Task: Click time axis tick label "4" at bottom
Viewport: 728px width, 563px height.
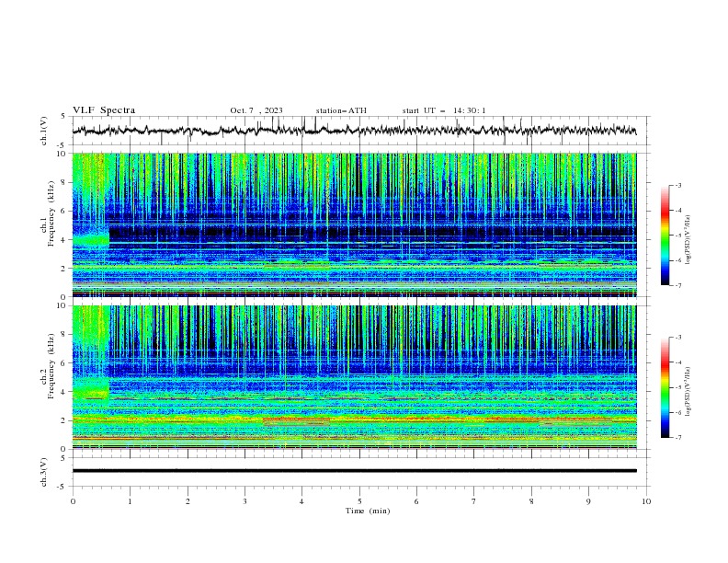Action: pos(301,501)
